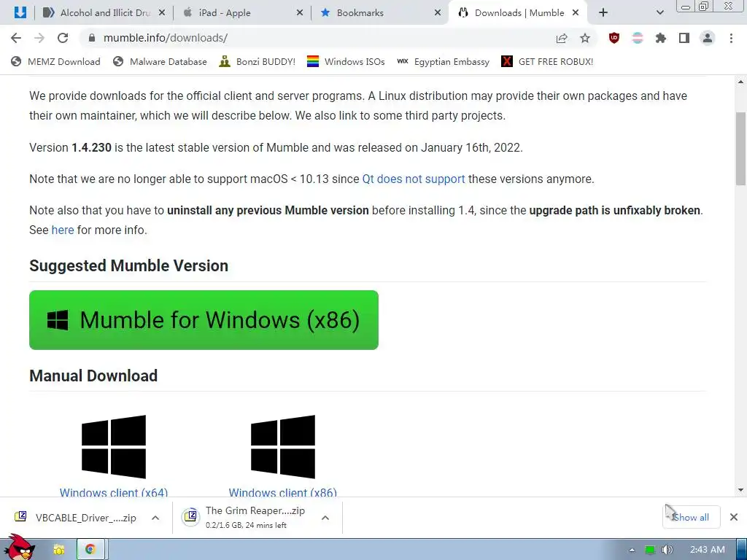Click the green tray status icon
Screen dimensions: 747x560
[650, 550]
